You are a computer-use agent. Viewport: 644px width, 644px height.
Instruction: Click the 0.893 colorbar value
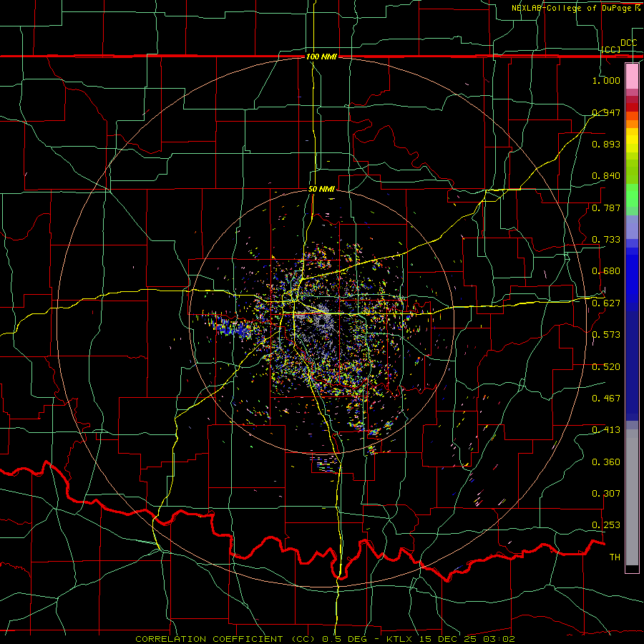point(606,144)
